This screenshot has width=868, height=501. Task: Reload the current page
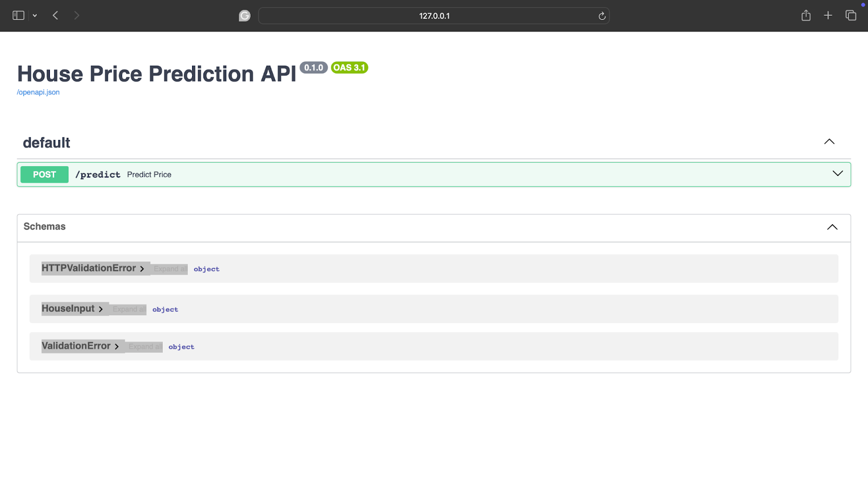click(x=602, y=16)
